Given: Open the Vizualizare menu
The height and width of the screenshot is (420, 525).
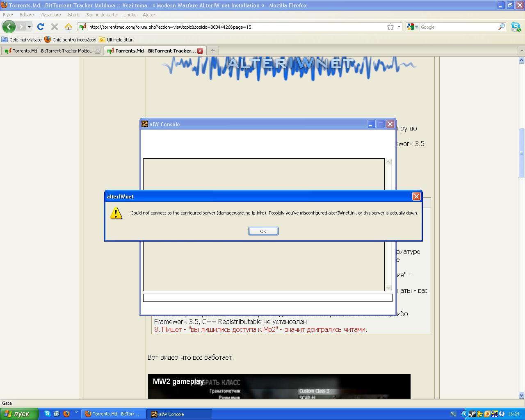Looking at the screenshot, I should point(50,15).
